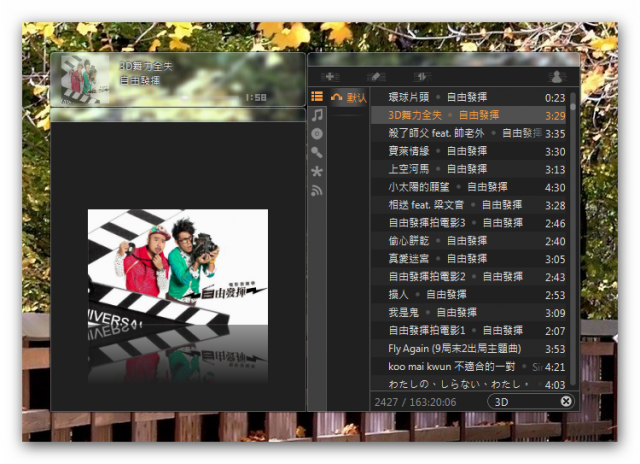Open the disc album sidebar icon

(317, 134)
